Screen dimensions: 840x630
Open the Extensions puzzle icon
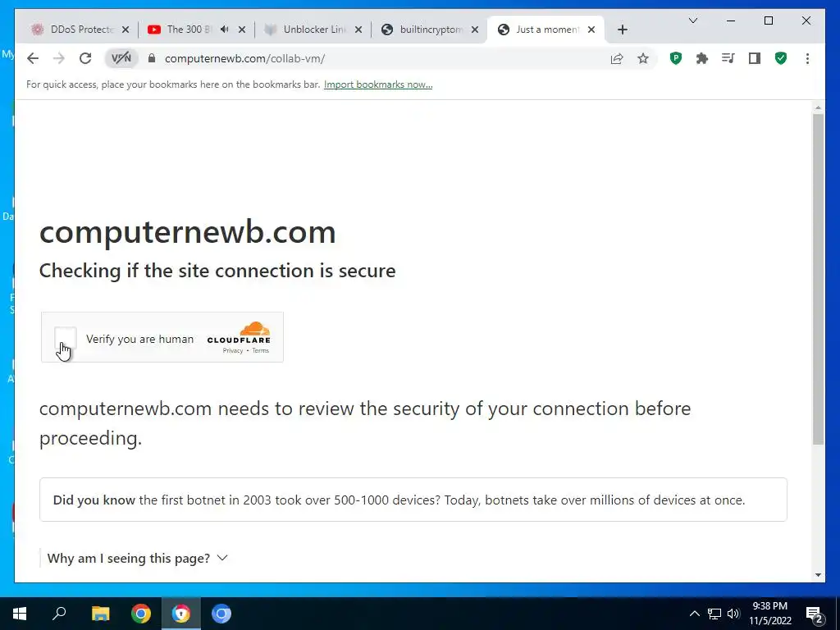coord(702,58)
